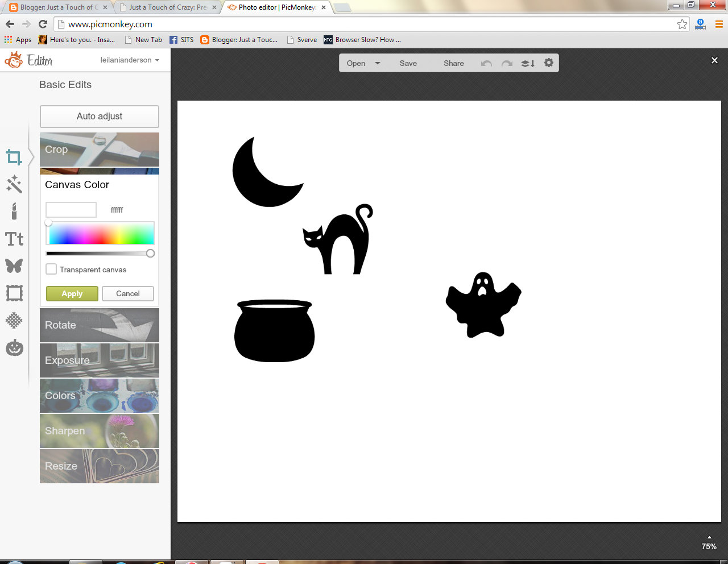This screenshot has width=728, height=564.
Task: Pick a hue from the rainbow color spectrum
Action: 101,234
